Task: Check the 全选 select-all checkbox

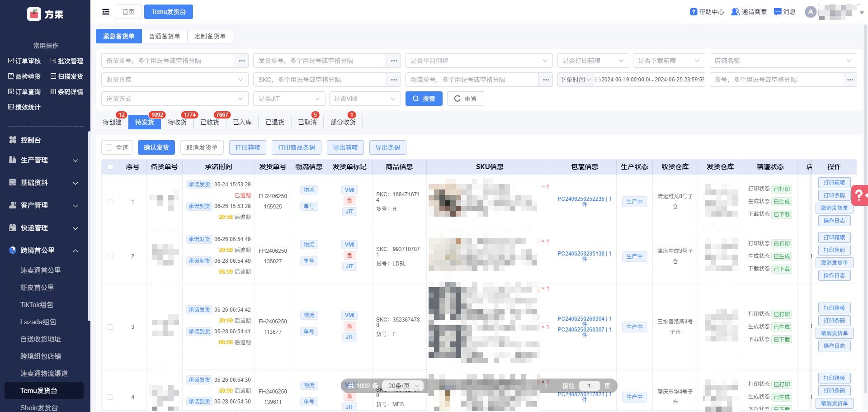Action: (109, 147)
